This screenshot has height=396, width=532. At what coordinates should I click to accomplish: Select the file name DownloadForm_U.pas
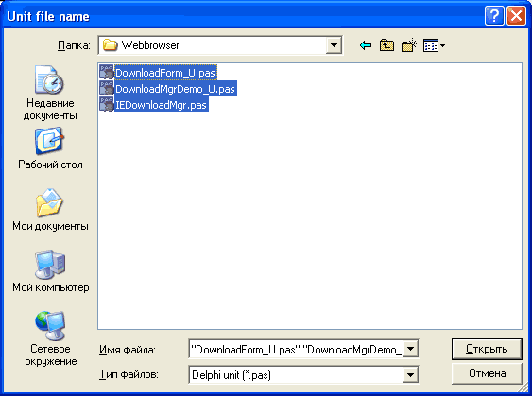[165, 73]
